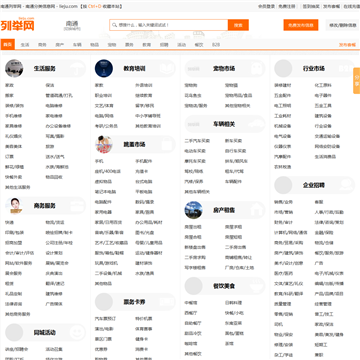Open the 电子器件 link
This screenshot has height=360, width=360.
[323, 95]
